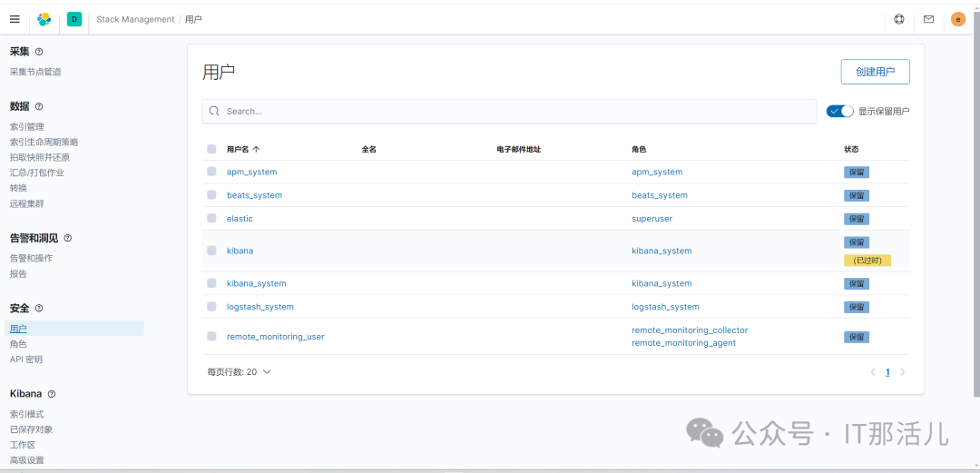Open 汇总/打包作业 in sidebar
This screenshot has height=473, width=980.
point(37,172)
